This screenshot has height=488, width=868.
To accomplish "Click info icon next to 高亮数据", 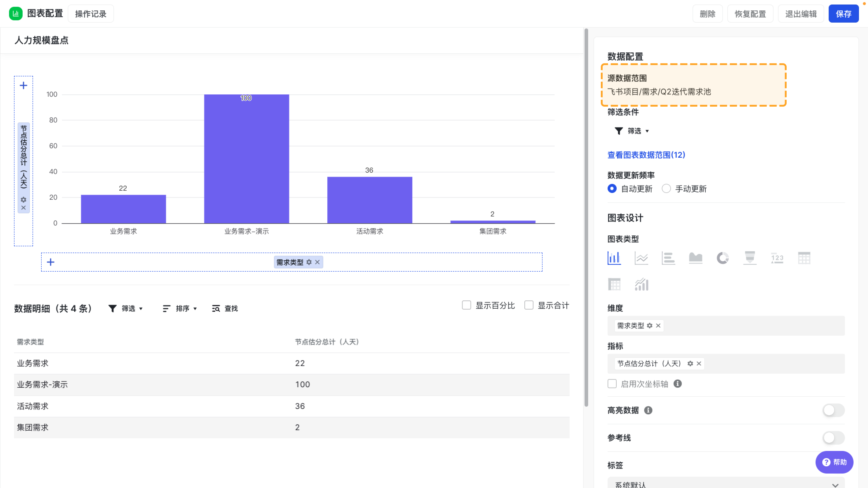I will (x=648, y=410).
